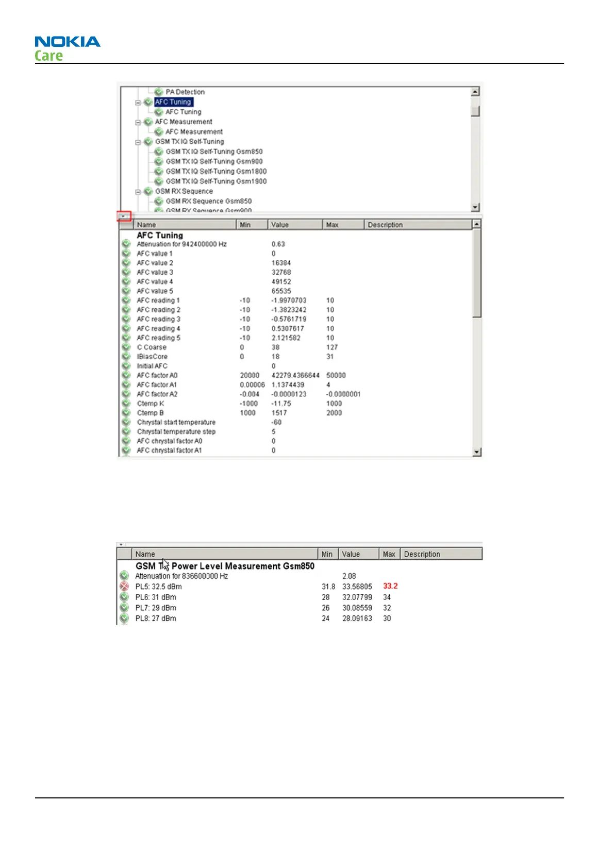Click the pass icon for IBiasCore
This screenshot has width=614, height=868.
coord(126,357)
